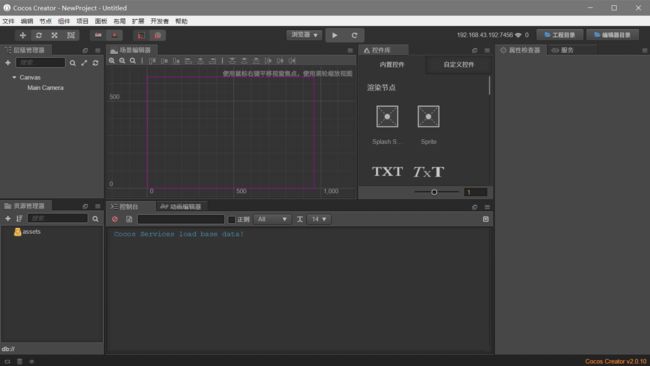
Task: Pop out the hierarchy panel icon
Action: [85, 50]
